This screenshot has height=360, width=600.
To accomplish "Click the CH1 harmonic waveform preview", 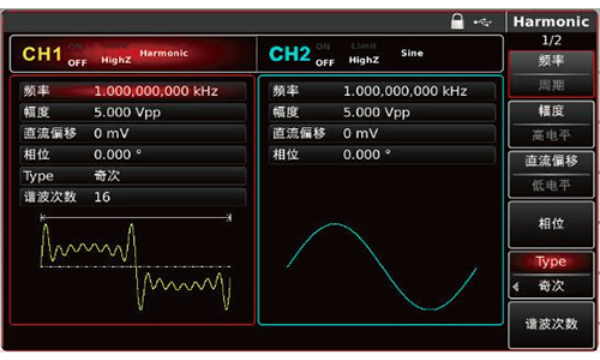I will click(x=136, y=264).
